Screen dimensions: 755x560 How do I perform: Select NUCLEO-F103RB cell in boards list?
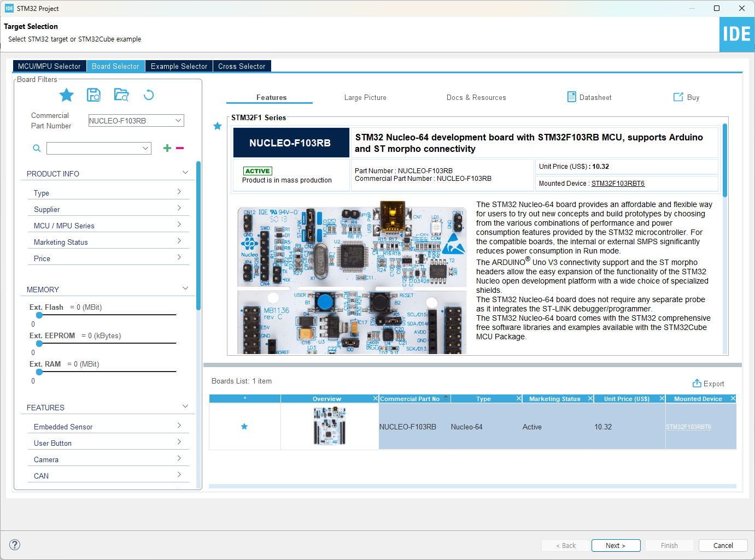414,427
